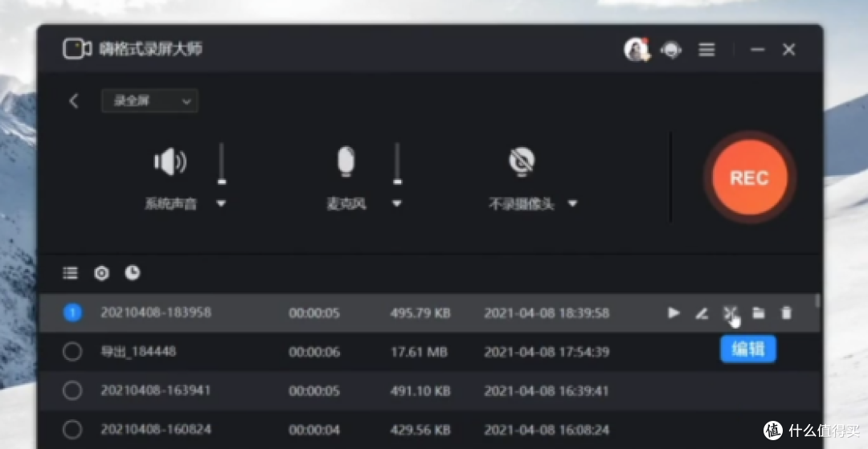Switch to the video list tab icon
Image resolution: width=868 pixels, height=449 pixels.
(x=70, y=272)
